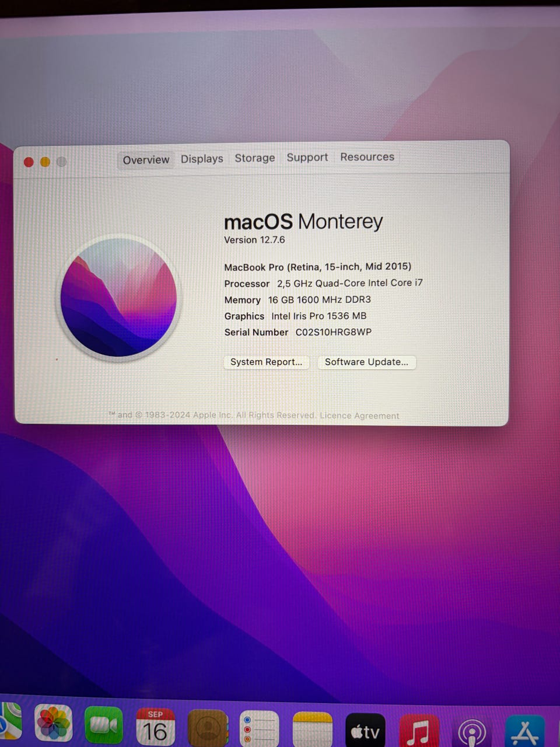
Task: Click the macOS Monterey title
Action: 303,222
